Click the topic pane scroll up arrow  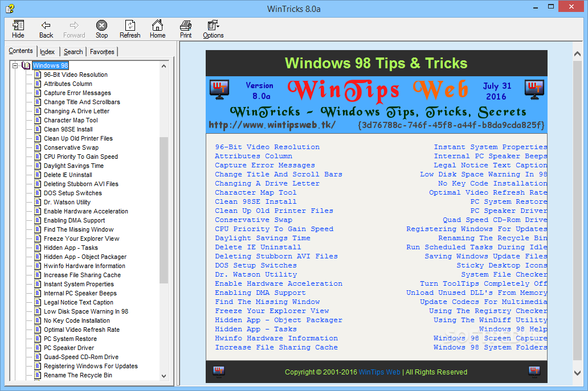(x=577, y=54)
